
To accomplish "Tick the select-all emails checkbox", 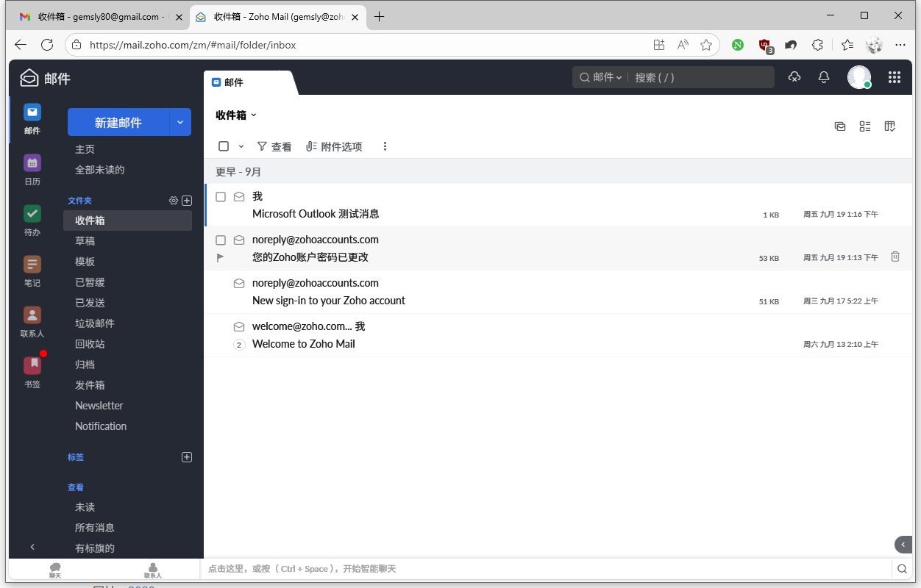I will 224,146.
